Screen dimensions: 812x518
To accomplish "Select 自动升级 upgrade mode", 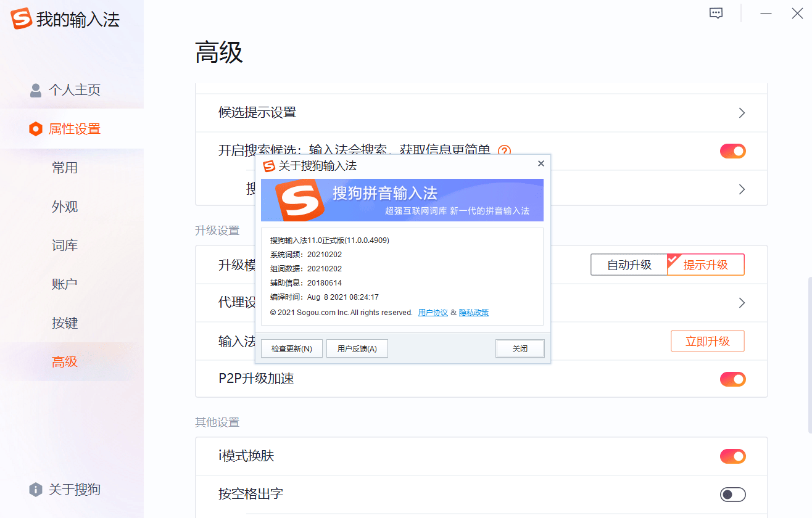I will point(629,265).
